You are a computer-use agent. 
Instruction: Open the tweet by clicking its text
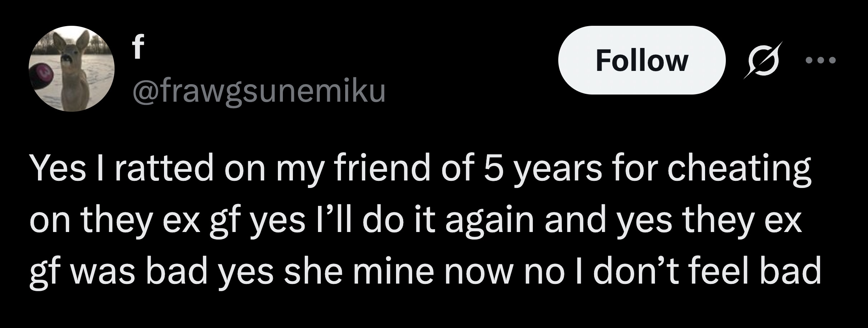(430, 222)
